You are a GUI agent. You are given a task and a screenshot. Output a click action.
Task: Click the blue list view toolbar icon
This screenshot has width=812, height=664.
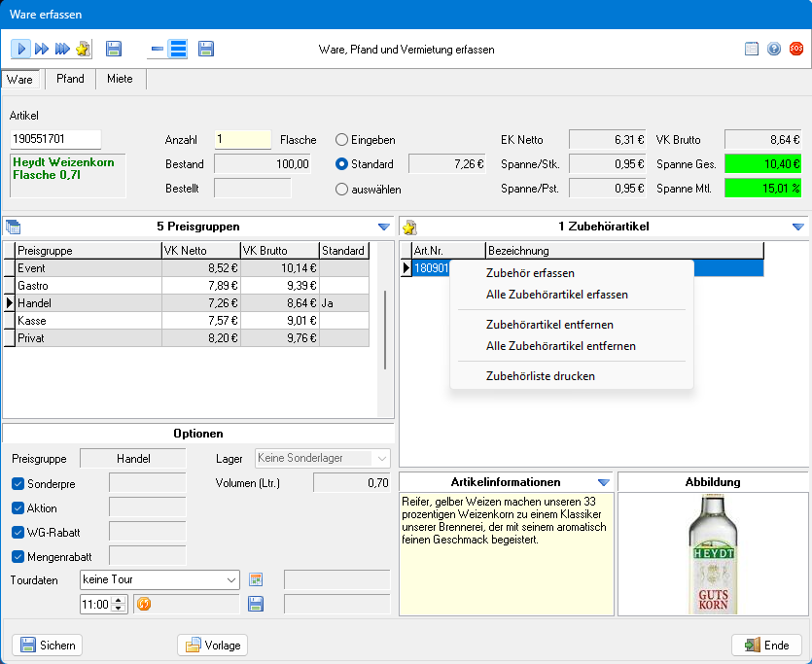coord(178,50)
